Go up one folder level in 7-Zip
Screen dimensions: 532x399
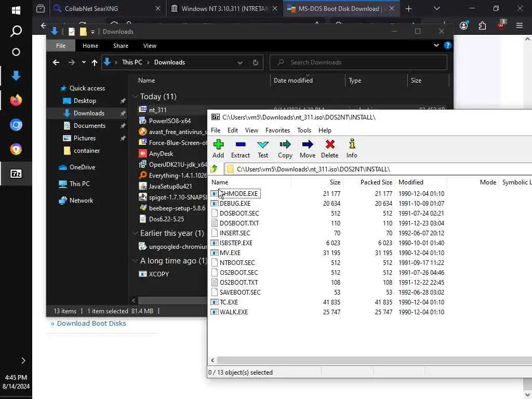(214, 169)
